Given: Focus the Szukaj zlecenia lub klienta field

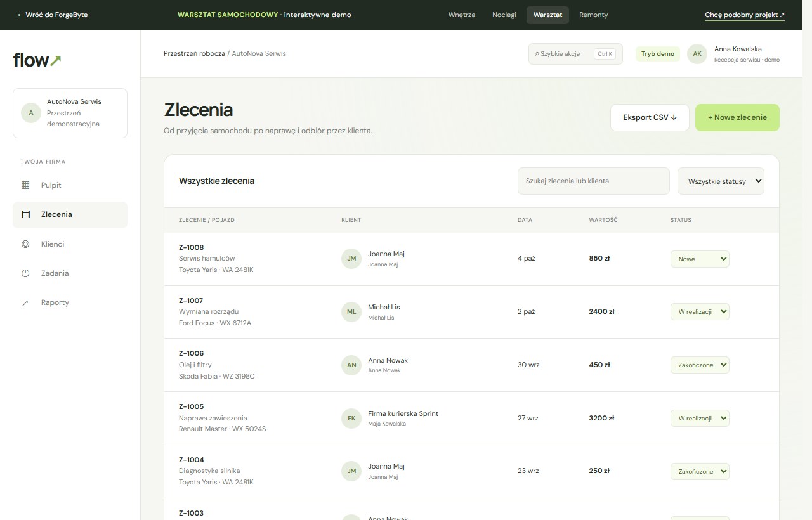Looking at the screenshot, I should [x=594, y=181].
